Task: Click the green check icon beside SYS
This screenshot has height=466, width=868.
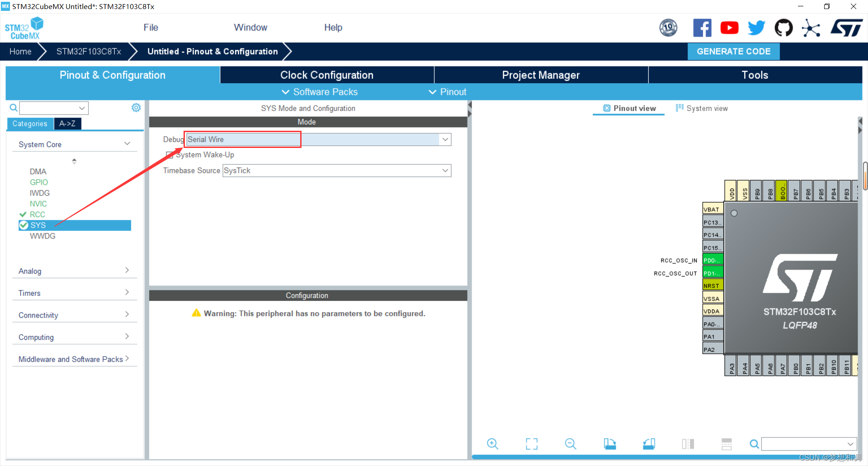Action: pyautogui.click(x=24, y=225)
